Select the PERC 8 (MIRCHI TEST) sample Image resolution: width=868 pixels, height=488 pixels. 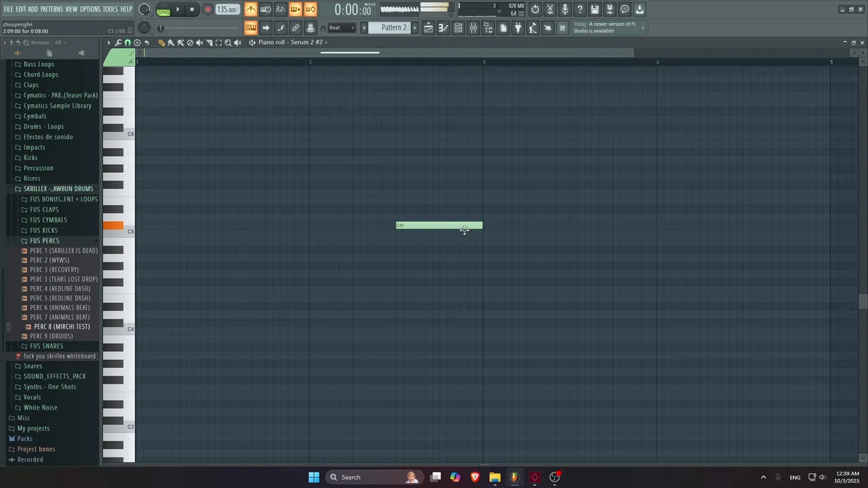(x=62, y=327)
